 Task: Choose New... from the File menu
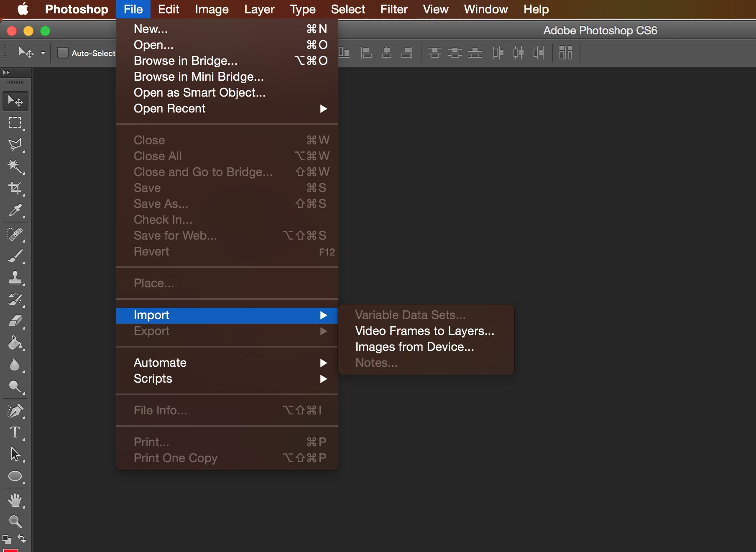click(227, 29)
